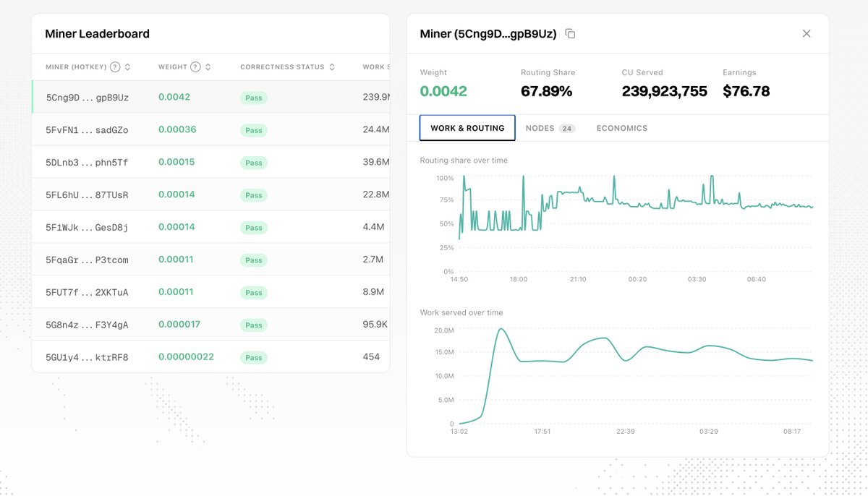This screenshot has height=496, width=868.
Task: Click the weight value 0.00036
Action: [x=177, y=129]
